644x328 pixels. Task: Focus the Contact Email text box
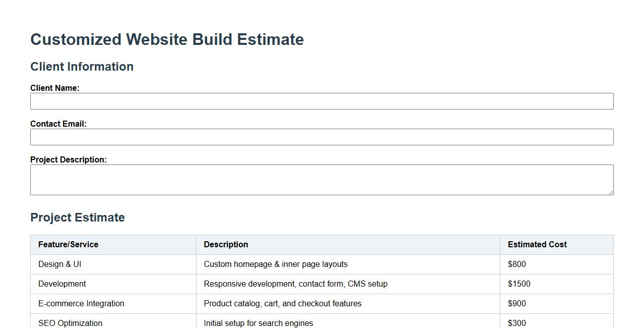pyautogui.click(x=321, y=137)
